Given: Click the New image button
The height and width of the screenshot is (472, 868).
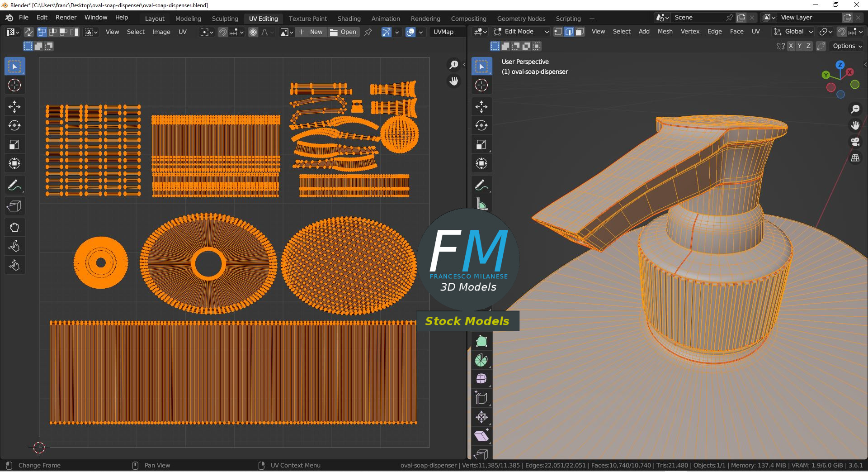Looking at the screenshot, I should click(311, 32).
